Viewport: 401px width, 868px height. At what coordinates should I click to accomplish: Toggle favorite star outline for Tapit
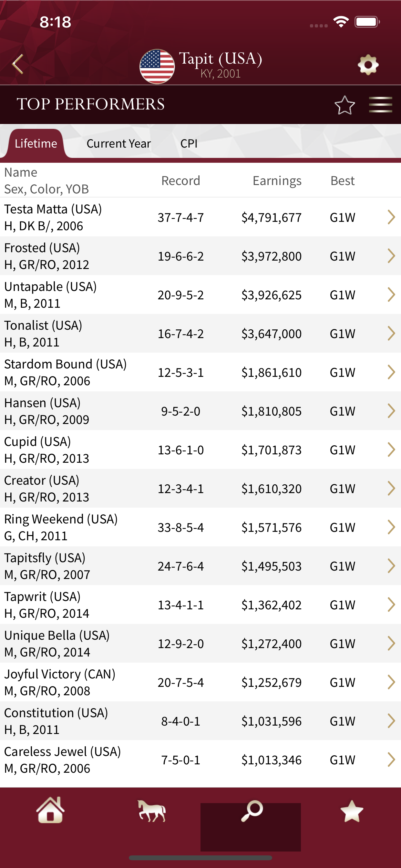pos(344,105)
